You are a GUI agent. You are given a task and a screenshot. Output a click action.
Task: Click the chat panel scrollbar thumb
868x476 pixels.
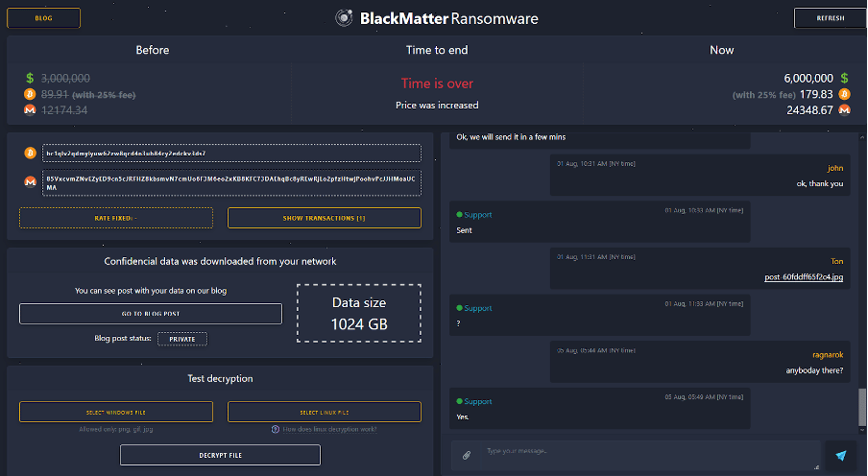tap(860, 410)
